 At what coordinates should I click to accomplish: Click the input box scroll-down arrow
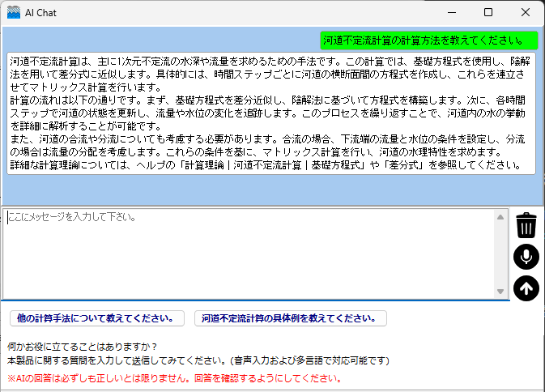(x=500, y=292)
